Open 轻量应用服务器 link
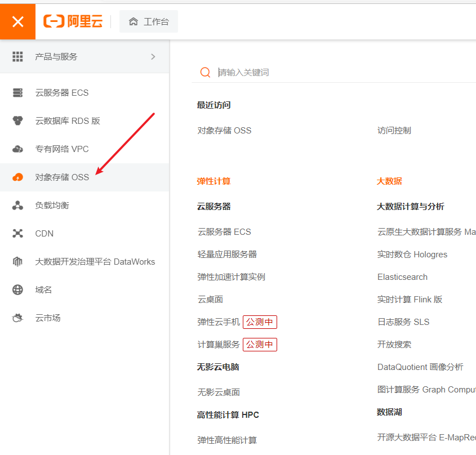The width and height of the screenshot is (476, 455). (227, 255)
